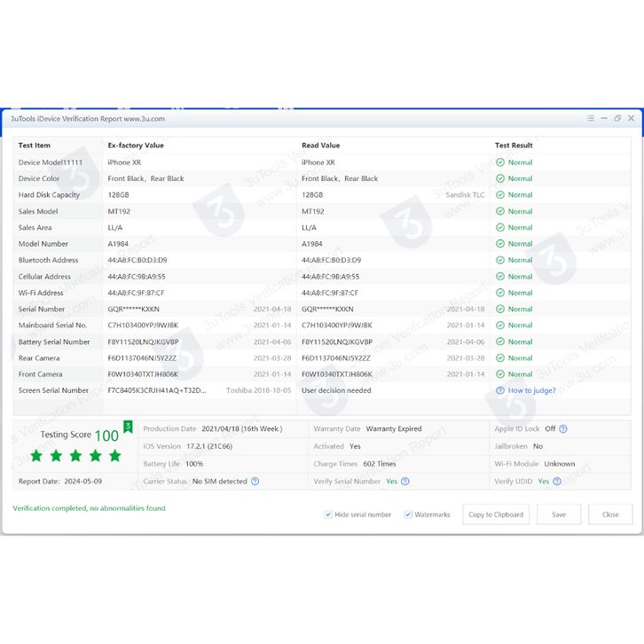Click Warranty Expired value

point(394,428)
